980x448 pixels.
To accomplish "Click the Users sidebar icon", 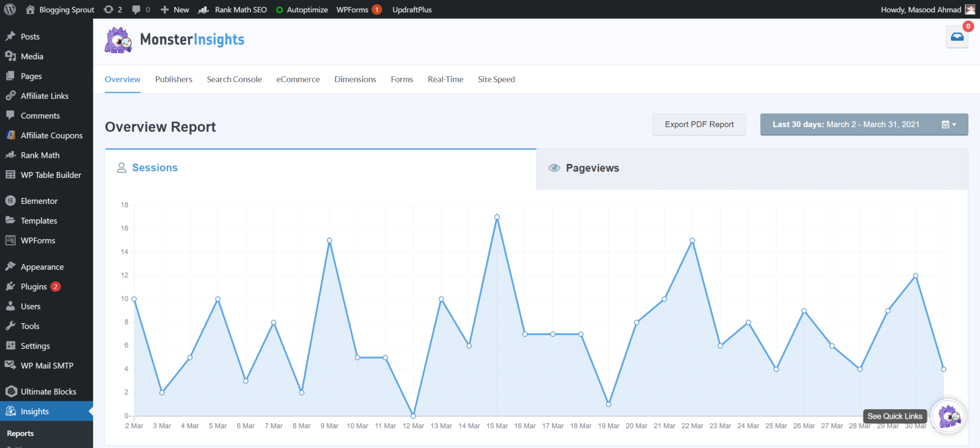I will click(11, 306).
